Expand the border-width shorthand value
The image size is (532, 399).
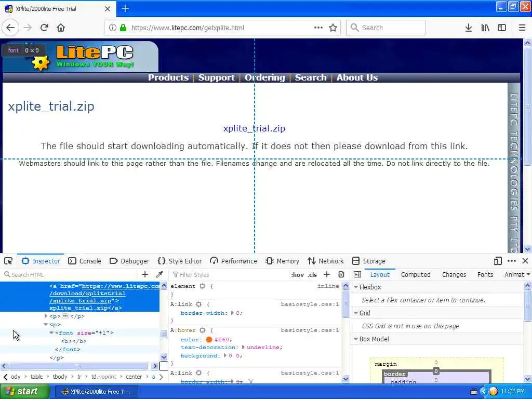(x=232, y=313)
